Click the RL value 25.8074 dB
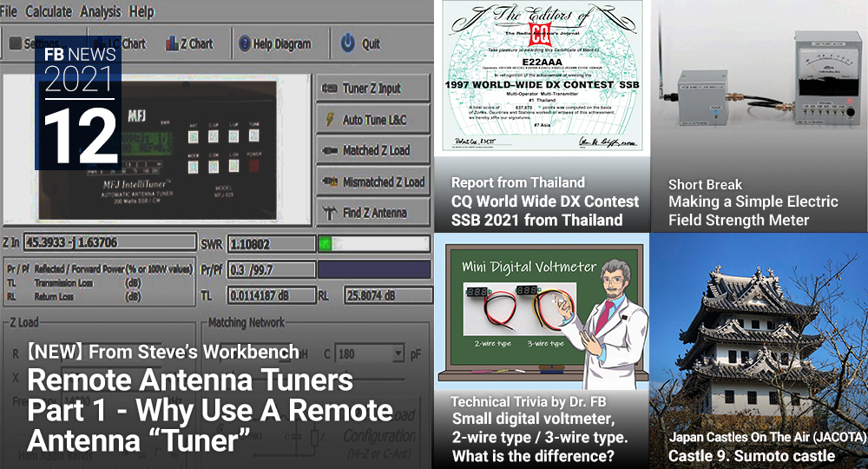 pyautogui.click(x=387, y=295)
